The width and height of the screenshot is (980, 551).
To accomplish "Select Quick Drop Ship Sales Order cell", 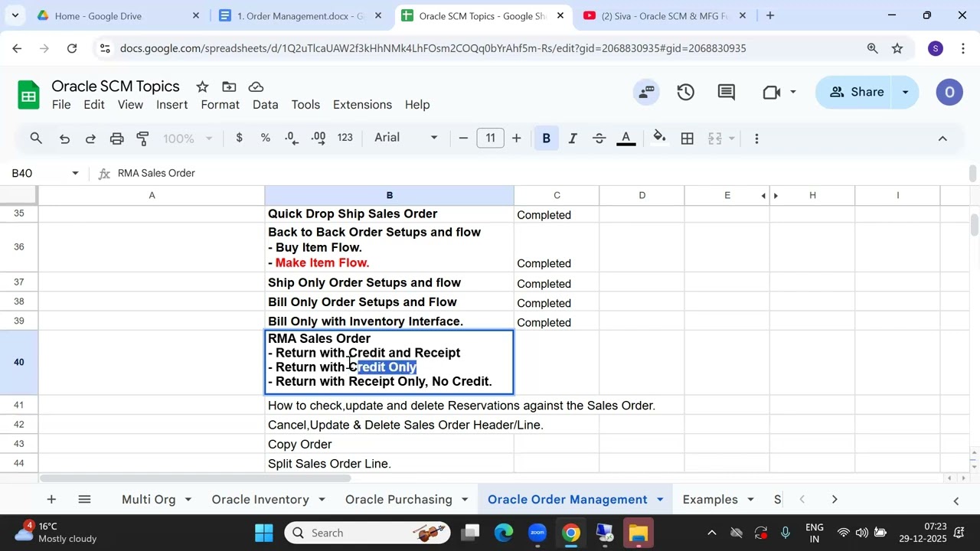I will pos(389,214).
